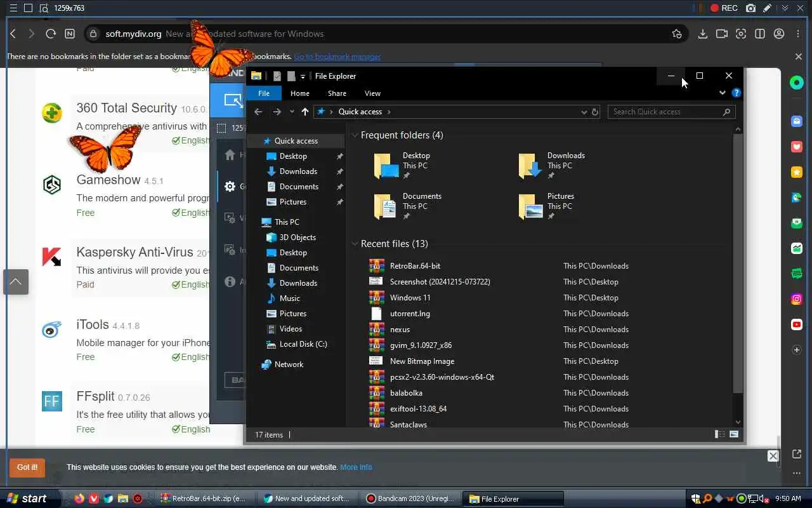Select Videos in navigation tree
The height and width of the screenshot is (508, 812).
284,329
